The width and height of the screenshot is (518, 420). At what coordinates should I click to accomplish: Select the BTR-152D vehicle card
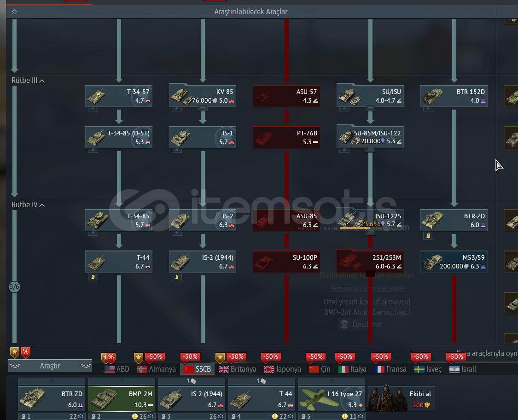pyautogui.click(x=454, y=96)
